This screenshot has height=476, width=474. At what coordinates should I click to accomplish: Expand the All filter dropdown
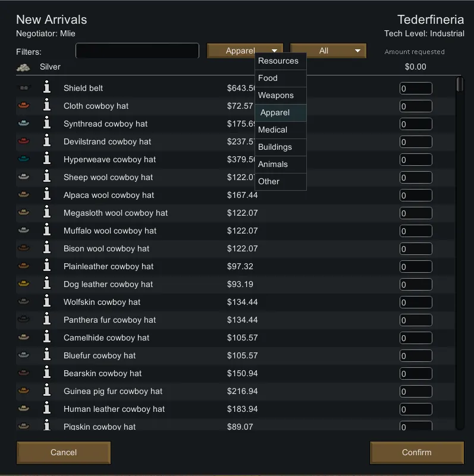click(328, 51)
